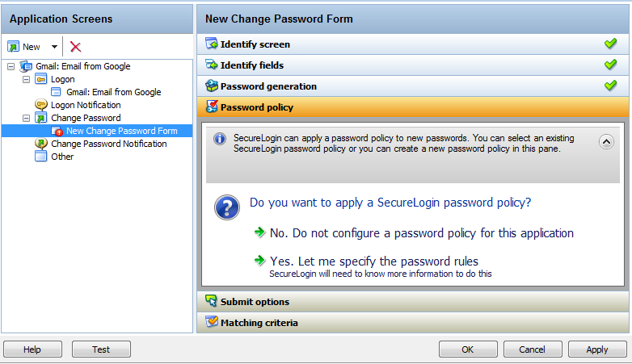Image resolution: width=632 pixels, height=364 pixels.
Task: Collapse the Change Password tree node
Action: point(26,118)
